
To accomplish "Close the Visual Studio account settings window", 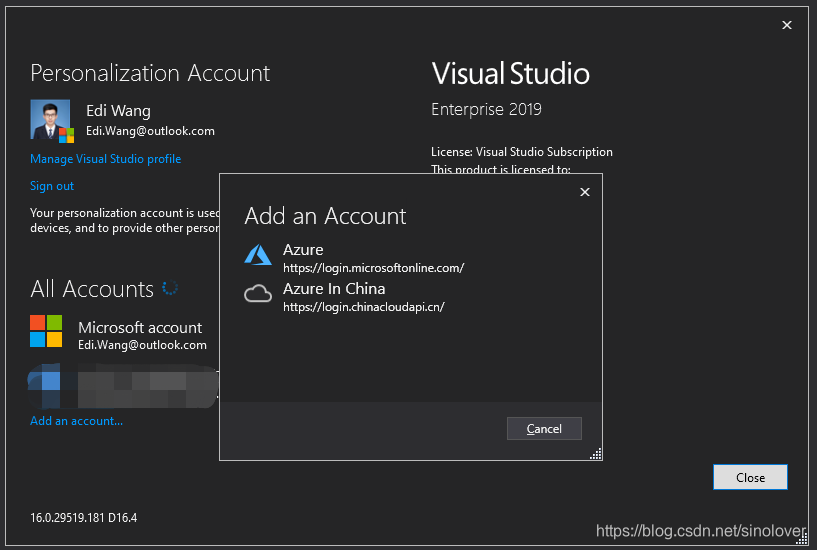I will pyautogui.click(x=787, y=25).
